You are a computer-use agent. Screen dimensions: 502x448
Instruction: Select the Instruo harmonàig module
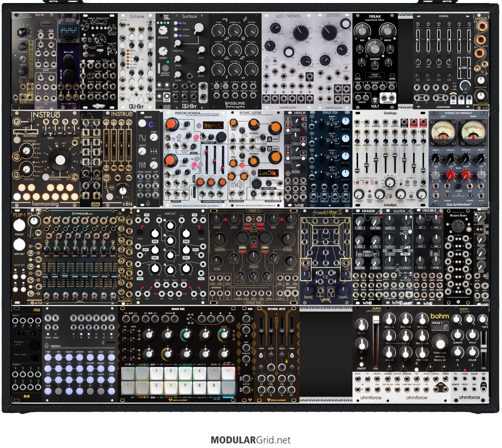tap(46, 159)
